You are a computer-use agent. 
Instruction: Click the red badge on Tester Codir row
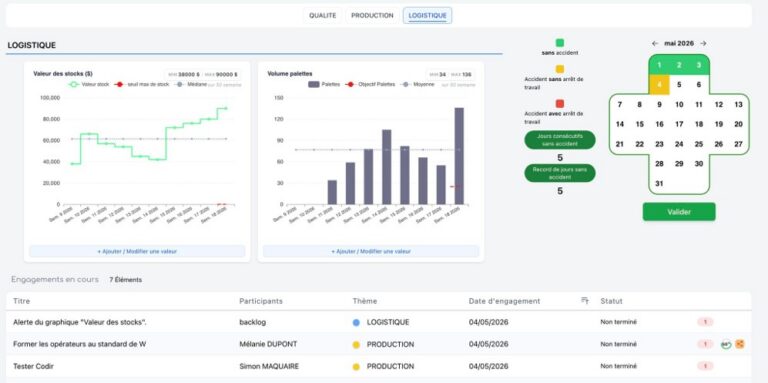(x=705, y=366)
